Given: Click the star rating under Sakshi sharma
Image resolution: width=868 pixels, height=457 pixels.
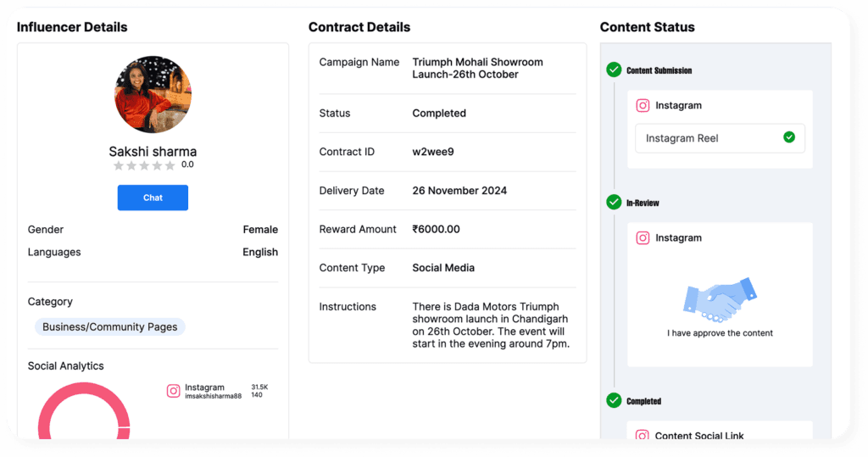Looking at the screenshot, I should pos(144,165).
